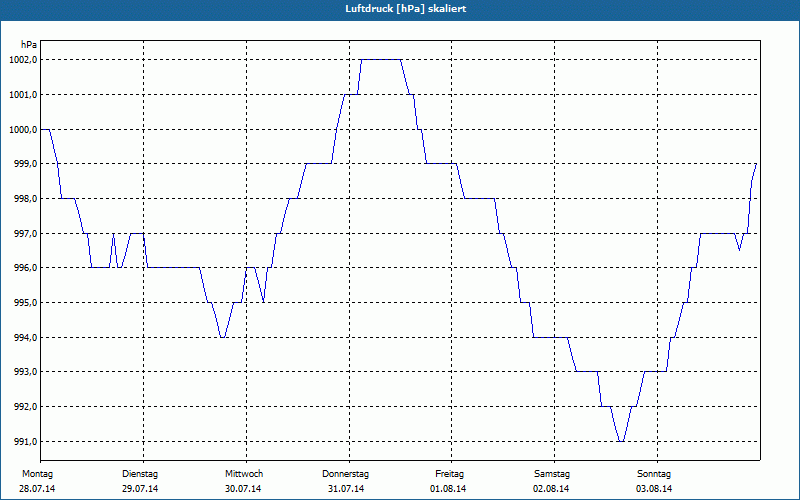This screenshot has width=800, height=500.
Task: Click the date 01.08.14
Action: pos(448,489)
